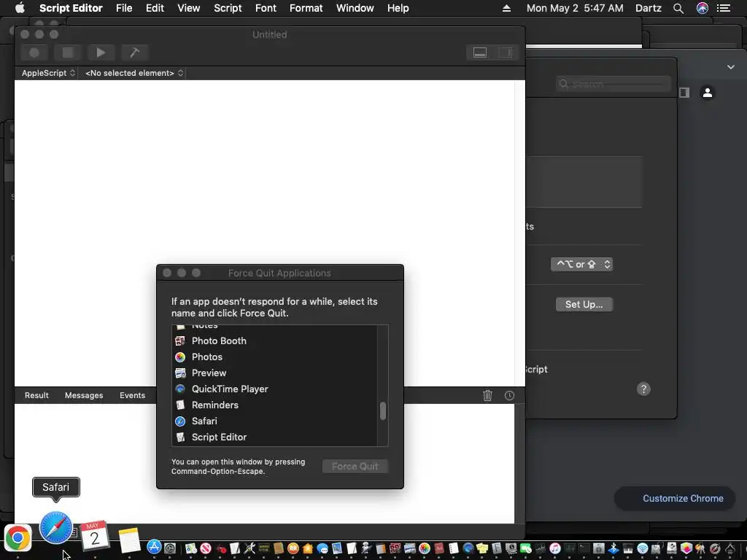Click the eject icon in menu bar
This screenshot has width=747, height=560.
point(506,8)
